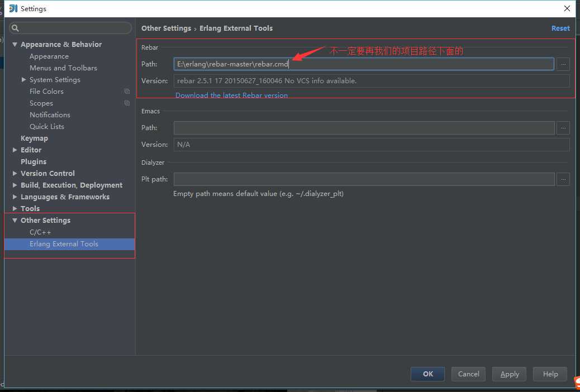Click the Cancel button
Image resolution: width=580 pixels, height=392 pixels.
468,374
